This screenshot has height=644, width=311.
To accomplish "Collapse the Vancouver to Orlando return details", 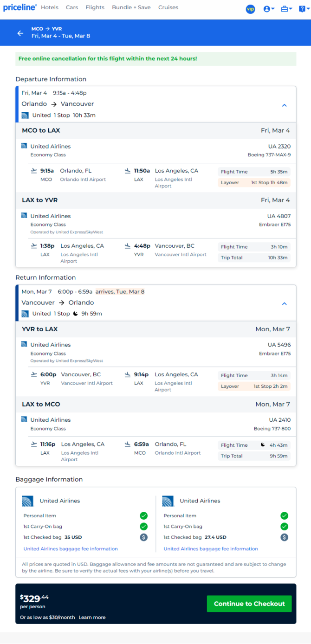I will click(285, 303).
